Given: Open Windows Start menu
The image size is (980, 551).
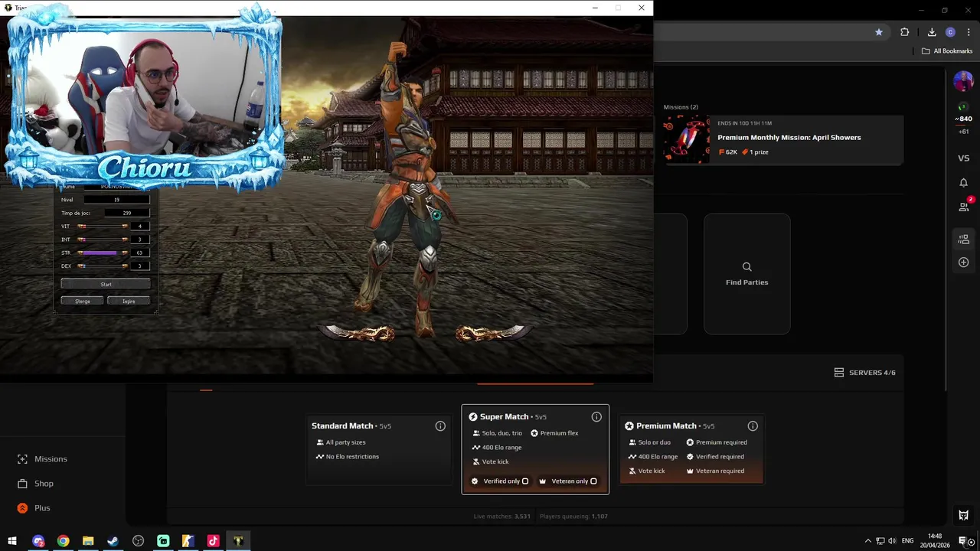Looking at the screenshot, I should pyautogui.click(x=12, y=541).
